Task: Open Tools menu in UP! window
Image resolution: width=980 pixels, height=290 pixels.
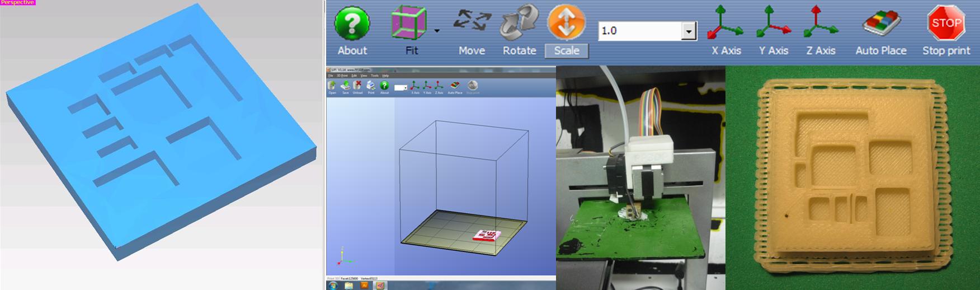Action: (x=375, y=76)
